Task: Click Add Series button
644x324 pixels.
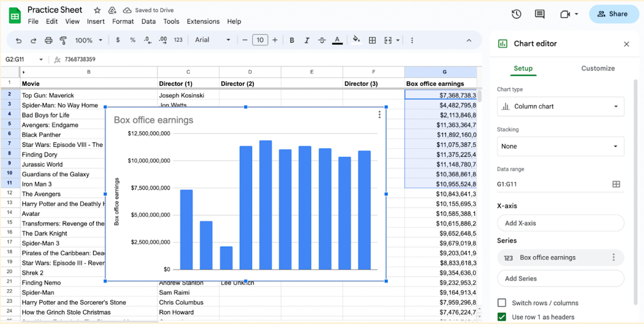Action: (x=561, y=279)
